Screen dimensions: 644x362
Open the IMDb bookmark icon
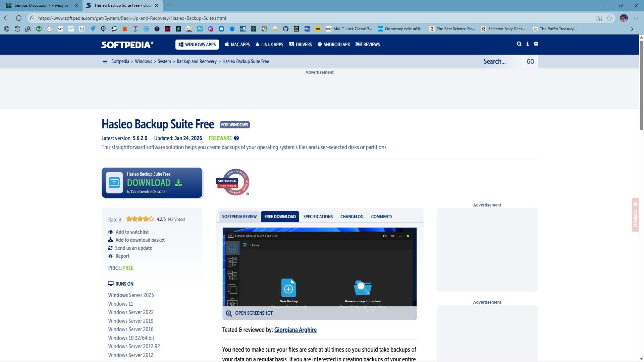(x=318, y=29)
